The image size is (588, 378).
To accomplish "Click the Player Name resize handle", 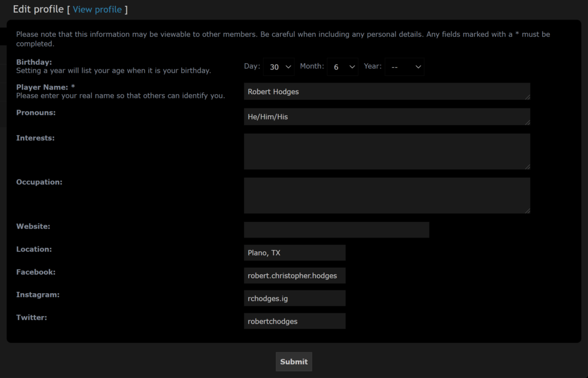I will [x=528, y=97].
